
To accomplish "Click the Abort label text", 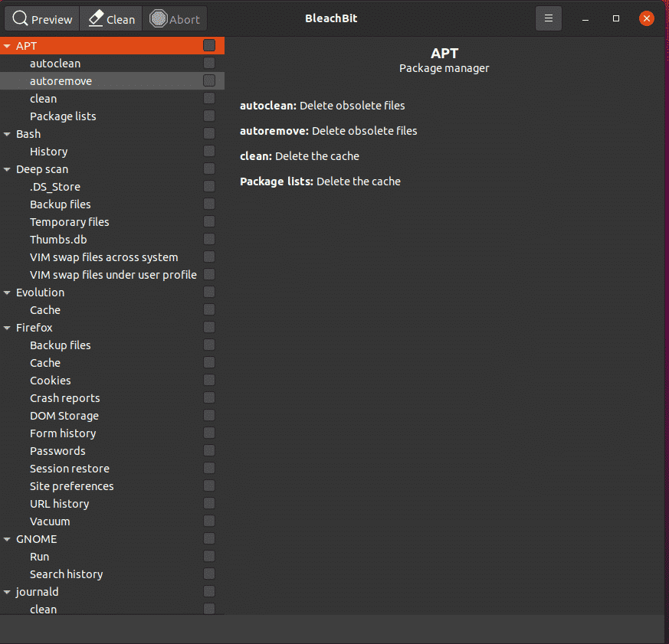I will [x=185, y=20].
